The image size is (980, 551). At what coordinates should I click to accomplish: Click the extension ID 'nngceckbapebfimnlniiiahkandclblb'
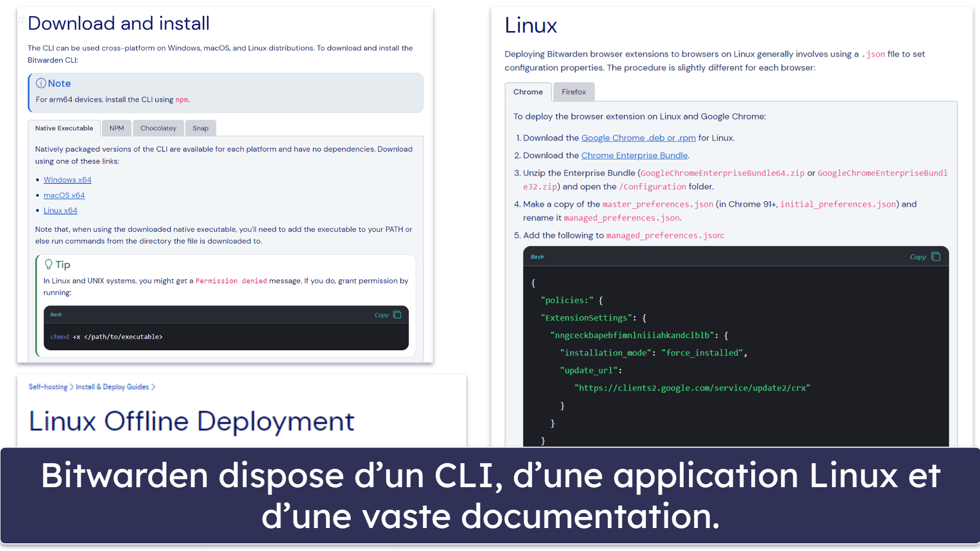tap(632, 336)
